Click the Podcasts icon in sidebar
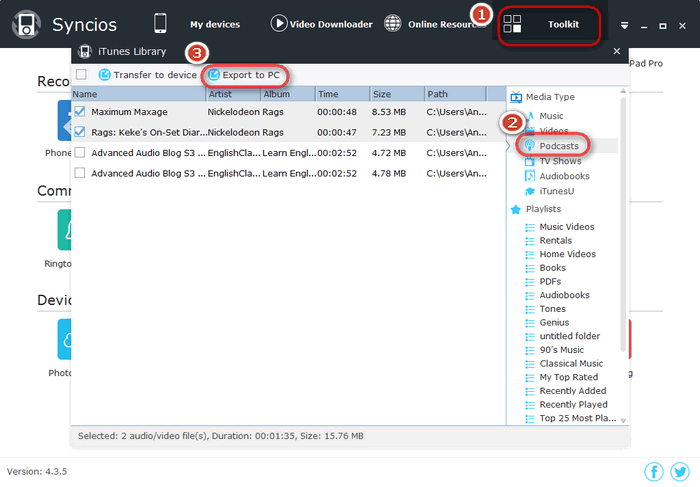 [x=529, y=146]
